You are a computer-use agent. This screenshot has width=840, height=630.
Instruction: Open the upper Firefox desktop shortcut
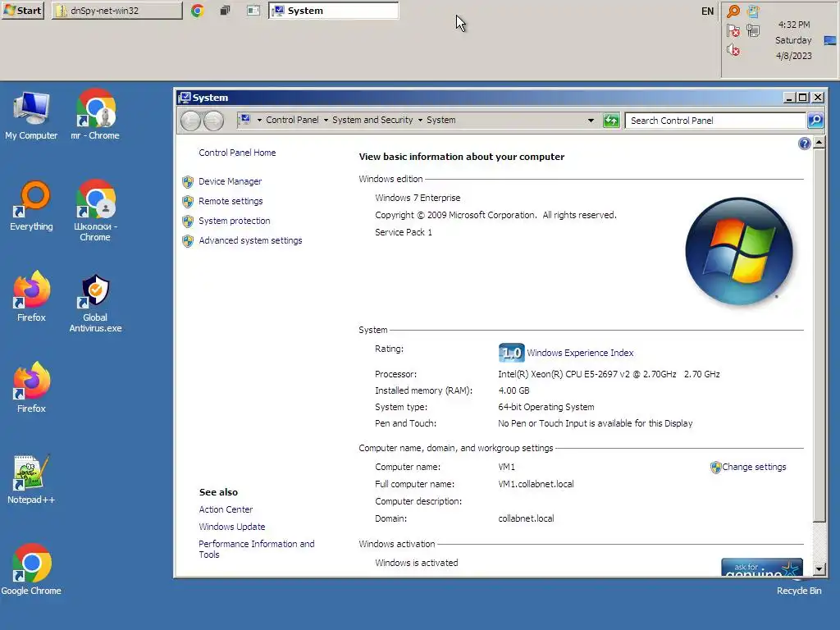(31, 297)
